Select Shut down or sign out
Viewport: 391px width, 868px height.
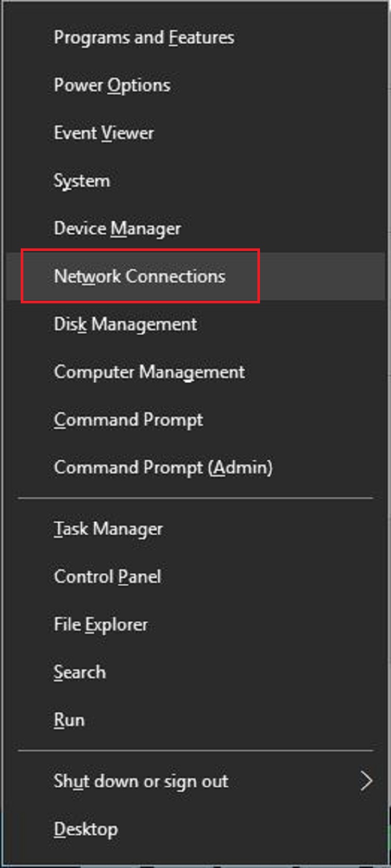click(x=141, y=781)
